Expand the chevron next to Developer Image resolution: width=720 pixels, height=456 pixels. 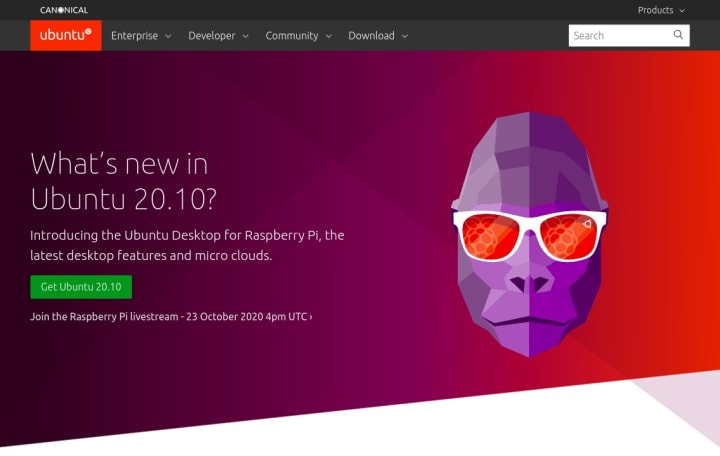pos(245,36)
